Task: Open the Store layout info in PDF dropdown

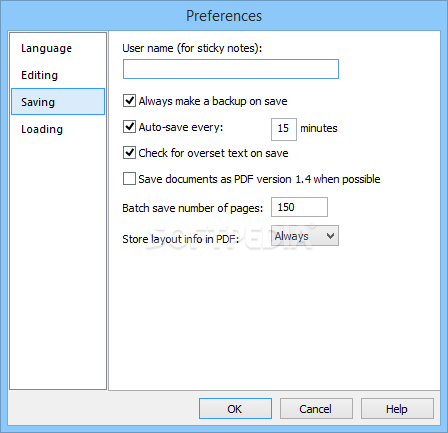Action: pos(305,236)
